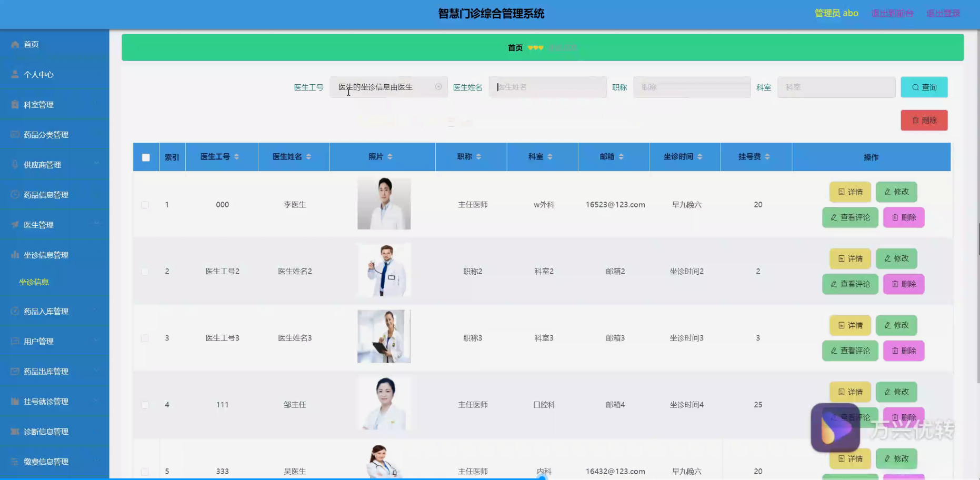Click 退出到前台 link in top bar
The image size is (980, 480).
892,13
